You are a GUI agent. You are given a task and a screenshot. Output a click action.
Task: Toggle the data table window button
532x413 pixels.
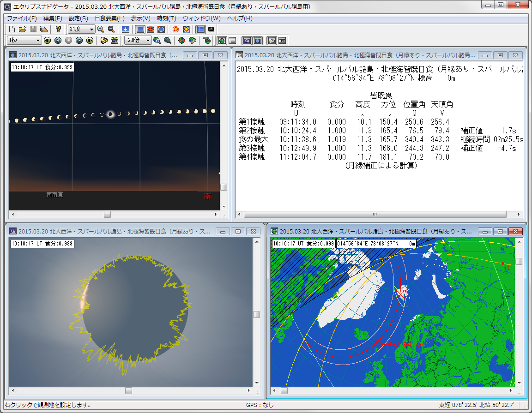tap(232, 40)
